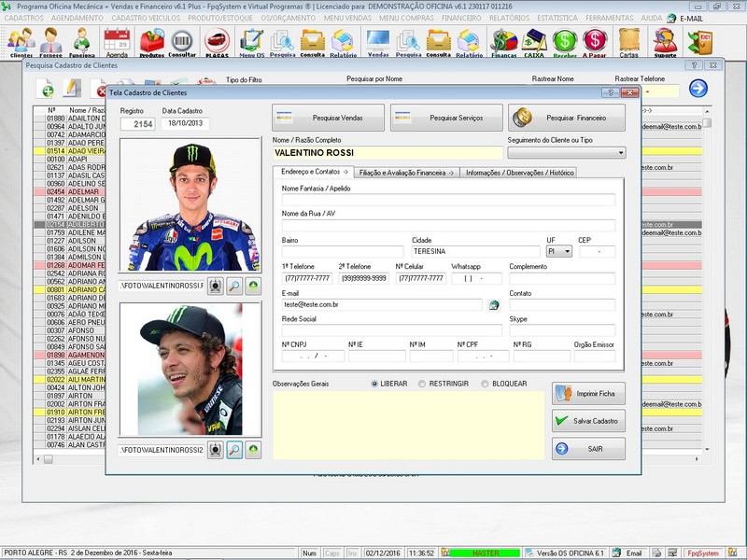
Task: Select the LIBERAR radio button
Action: coord(375,384)
